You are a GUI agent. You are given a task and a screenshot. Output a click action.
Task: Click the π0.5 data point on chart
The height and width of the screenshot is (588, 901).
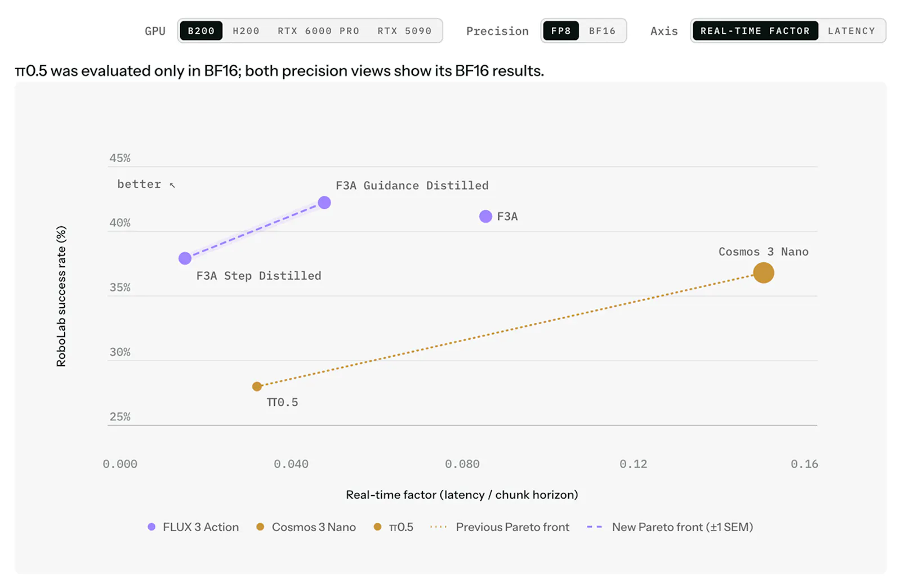click(257, 387)
